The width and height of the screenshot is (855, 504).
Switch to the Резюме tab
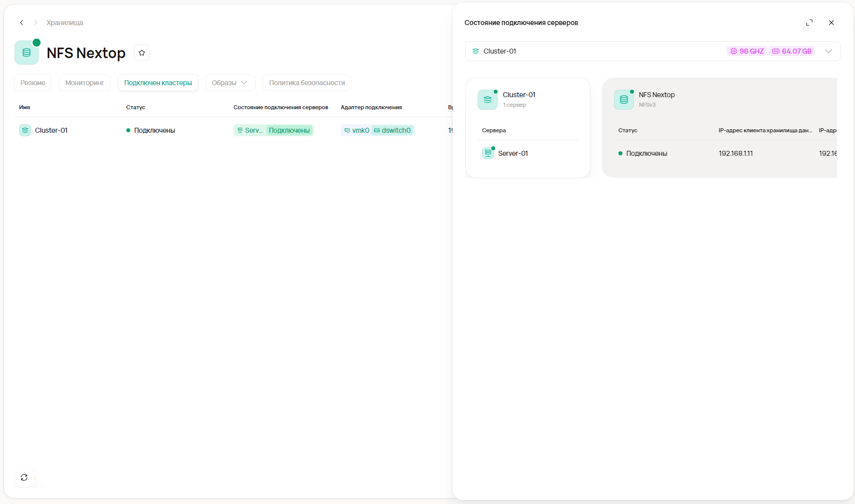click(33, 83)
